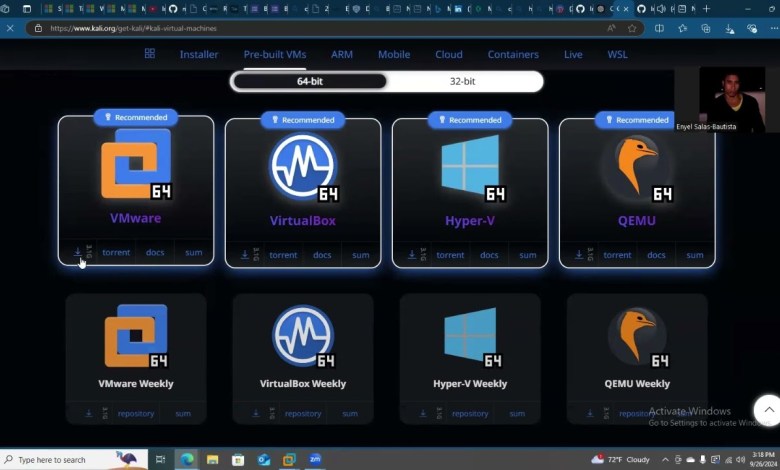Click the scroll-to-top arrow button
This screenshot has height=470, width=780.
click(768, 410)
